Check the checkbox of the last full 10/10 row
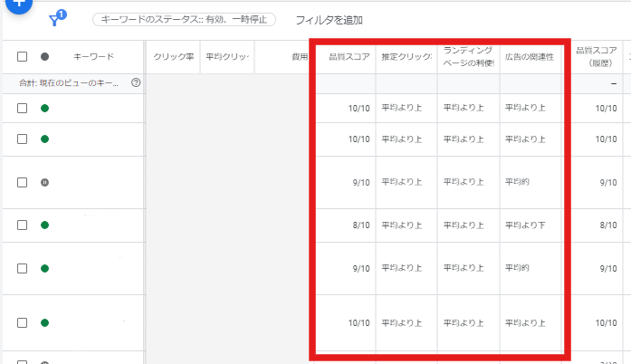 click(x=22, y=323)
